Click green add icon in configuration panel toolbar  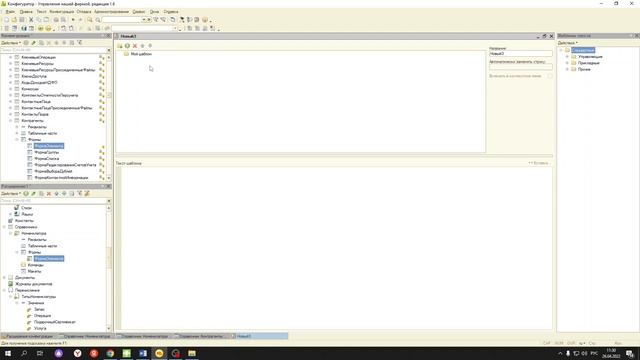26,43
